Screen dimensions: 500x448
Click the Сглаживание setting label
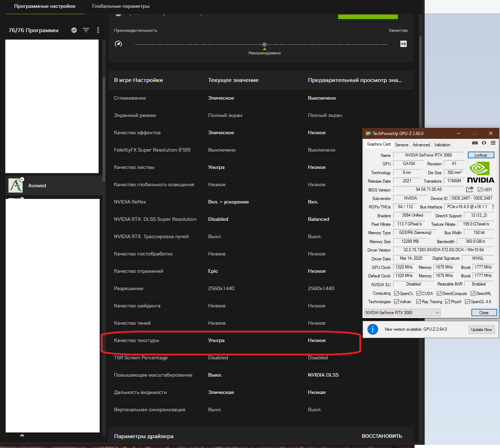(x=130, y=98)
